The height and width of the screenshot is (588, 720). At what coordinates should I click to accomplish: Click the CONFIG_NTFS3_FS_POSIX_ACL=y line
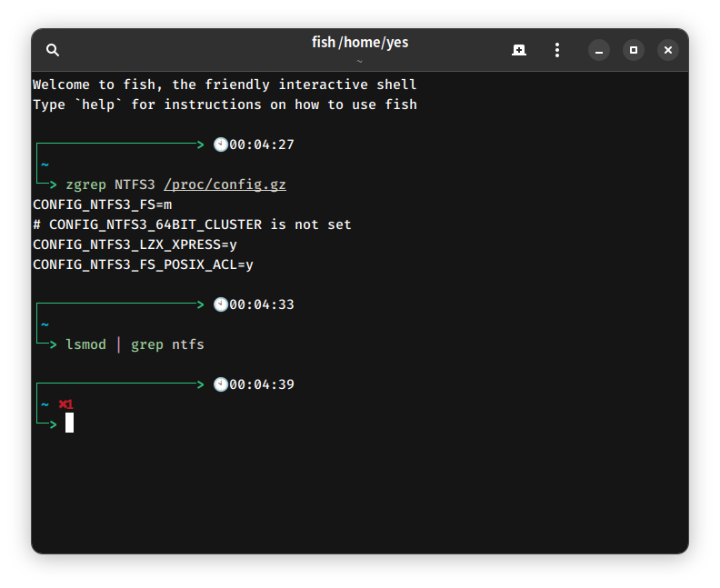tap(143, 264)
